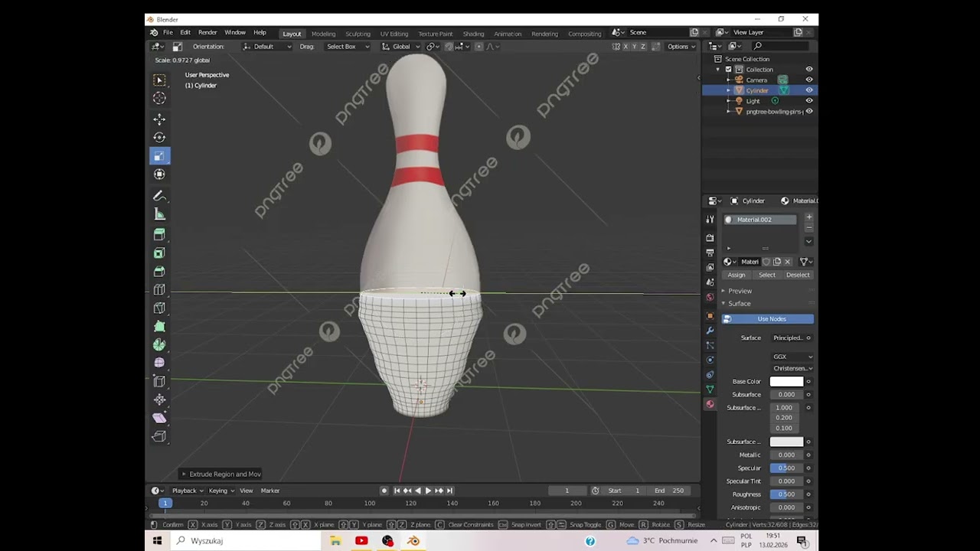
Task: Hide the Camera in viewport
Action: 809,80
